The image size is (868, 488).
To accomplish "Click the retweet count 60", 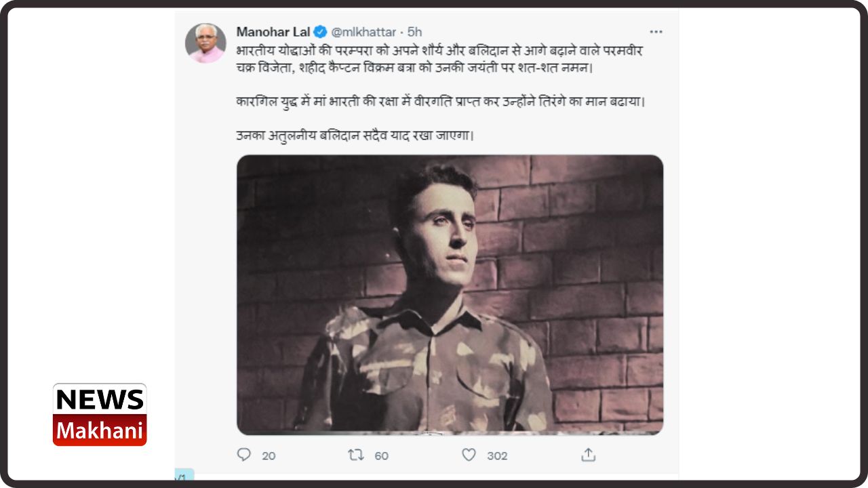I will point(382,455).
